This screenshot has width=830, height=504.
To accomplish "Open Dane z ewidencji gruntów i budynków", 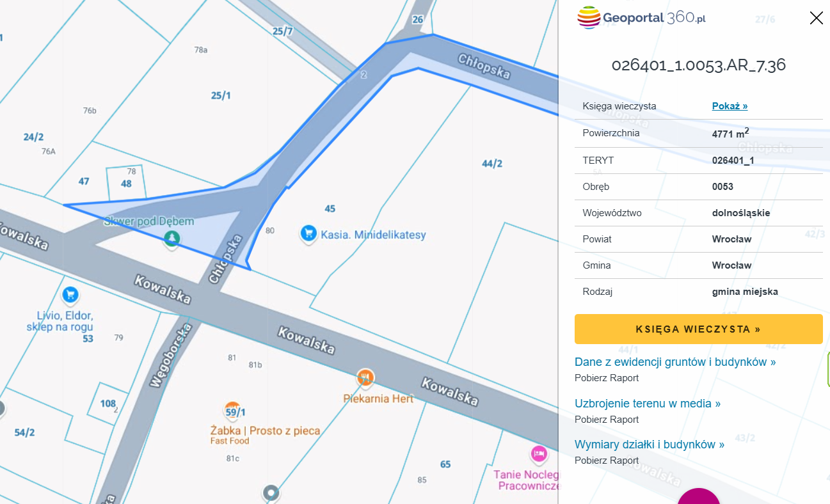I will tap(675, 362).
